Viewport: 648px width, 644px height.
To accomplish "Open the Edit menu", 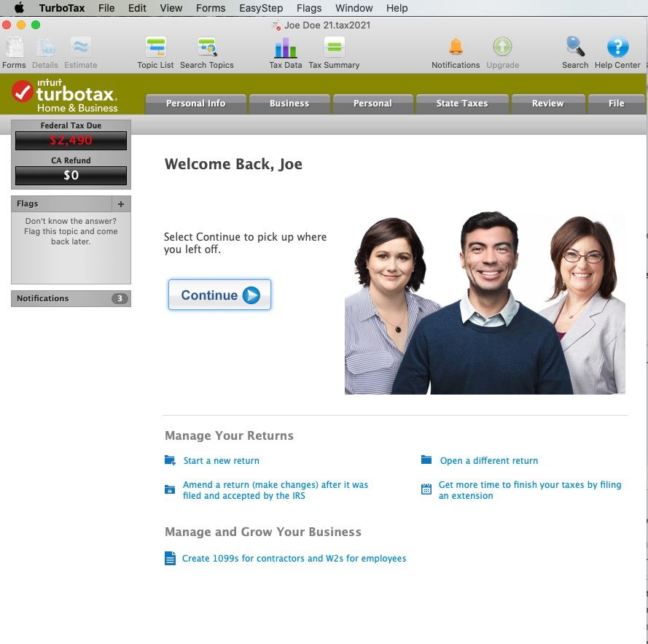I will click(137, 8).
